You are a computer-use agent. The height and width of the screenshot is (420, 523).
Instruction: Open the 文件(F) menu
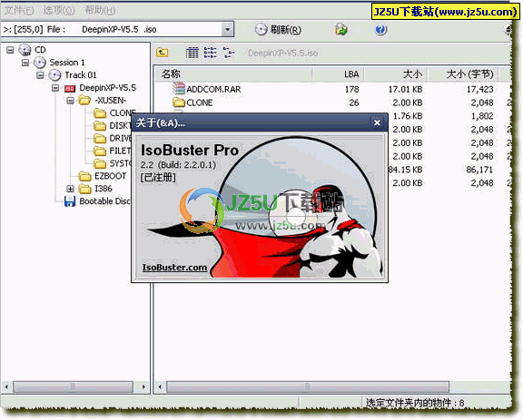point(19,10)
